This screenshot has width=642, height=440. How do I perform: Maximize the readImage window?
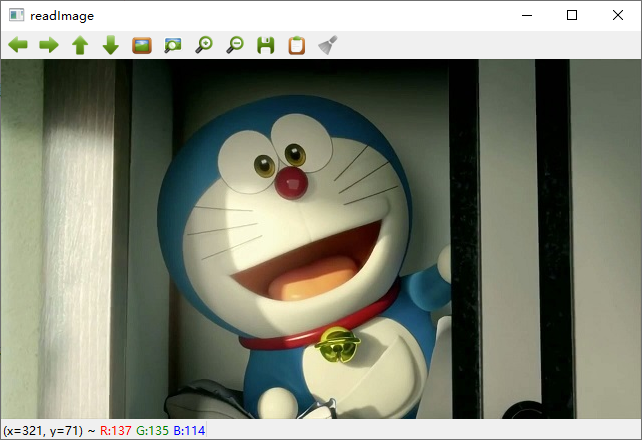pyautogui.click(x=572, y=15)
